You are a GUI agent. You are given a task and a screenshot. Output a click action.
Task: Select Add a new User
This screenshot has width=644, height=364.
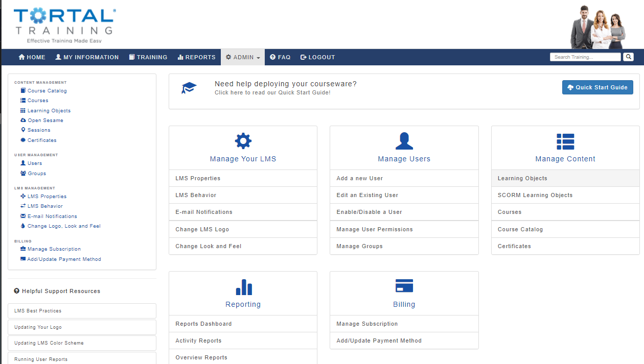pos(404,178)
